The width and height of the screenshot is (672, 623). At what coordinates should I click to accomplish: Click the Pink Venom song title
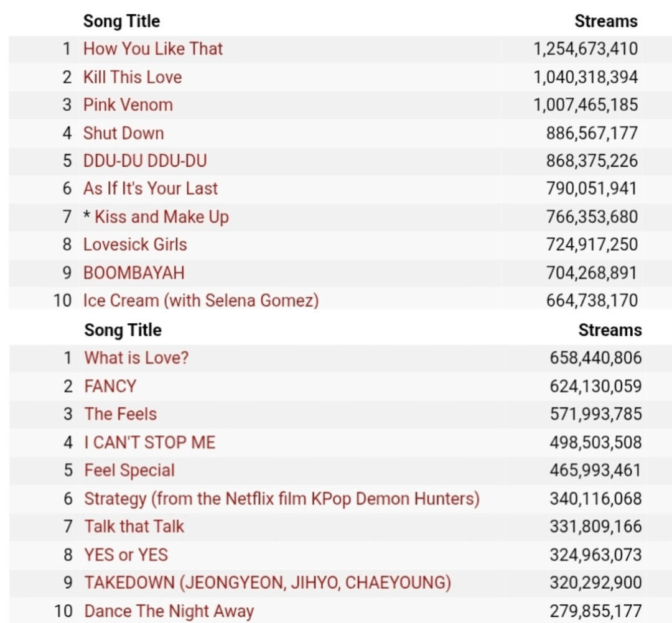click(x=128, y=105)
